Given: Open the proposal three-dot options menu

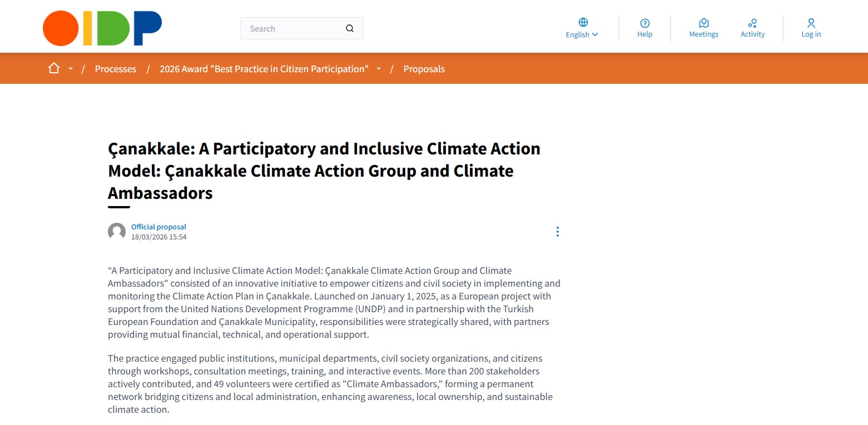Looking at the screenshot, I should pyautogui.click(x=557, y=232).
